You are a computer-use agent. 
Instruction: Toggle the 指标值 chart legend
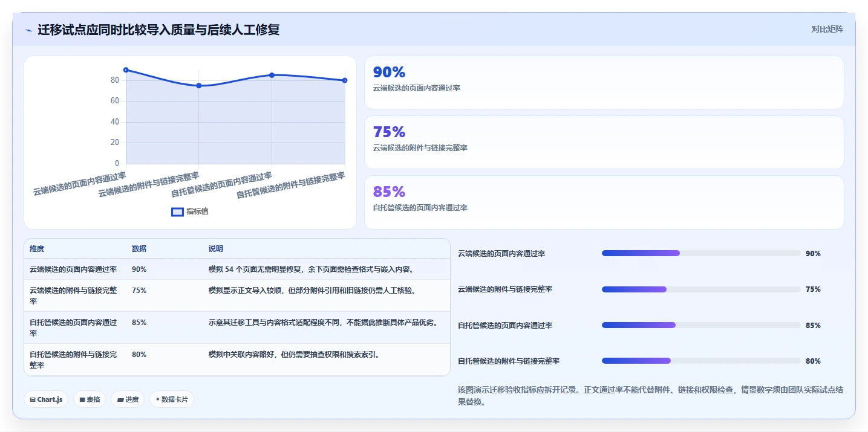(190, 211)
